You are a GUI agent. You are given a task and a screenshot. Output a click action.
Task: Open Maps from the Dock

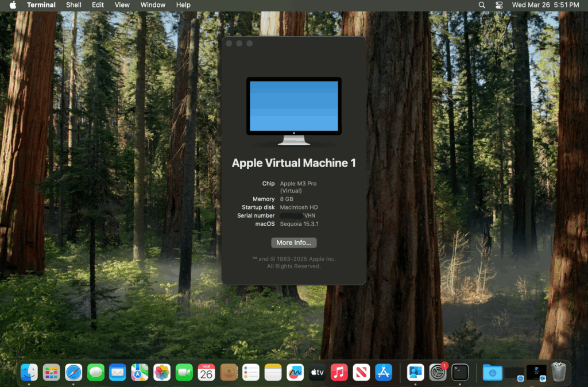pos(139,372)
